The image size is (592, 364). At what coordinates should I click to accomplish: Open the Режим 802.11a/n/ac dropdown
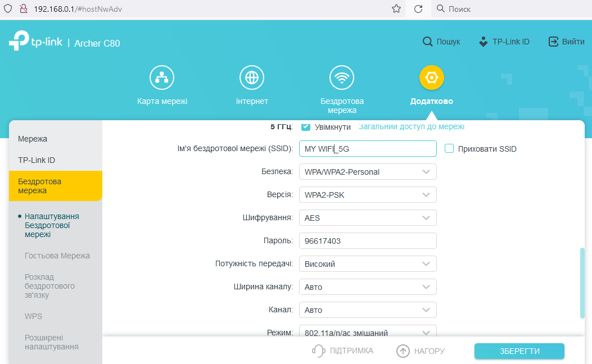click(368, 331)
